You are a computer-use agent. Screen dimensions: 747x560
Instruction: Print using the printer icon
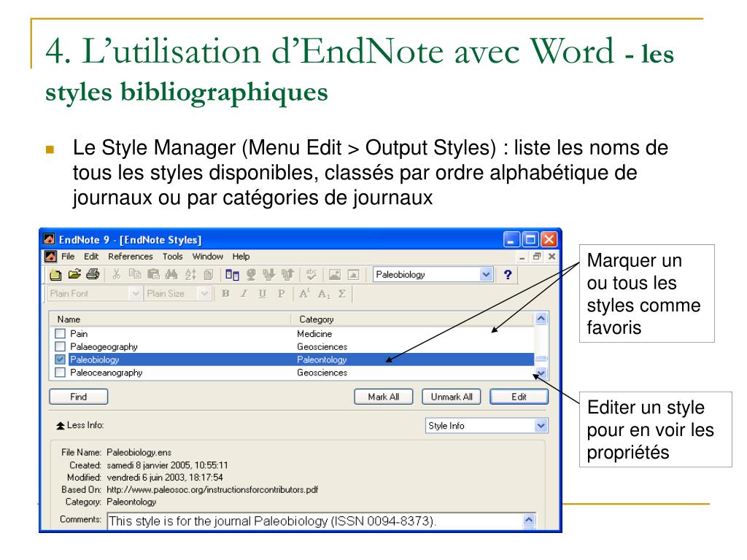tap(93, 274)
